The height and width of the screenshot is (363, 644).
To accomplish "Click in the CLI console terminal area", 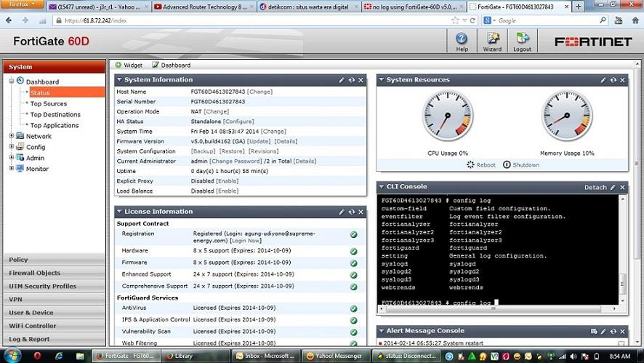I will (x=498, y=250).
